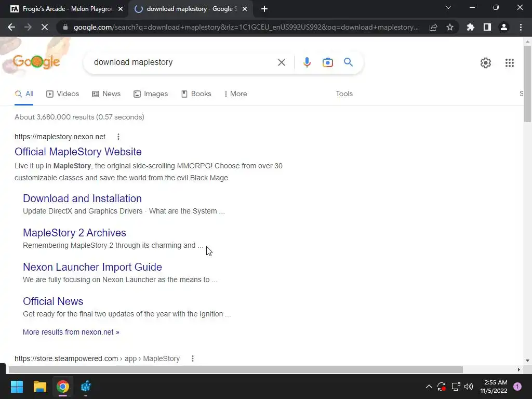This screenshot has height=399, width=532.
Task: Go back to the previous page
Action: tap(11, 27)
